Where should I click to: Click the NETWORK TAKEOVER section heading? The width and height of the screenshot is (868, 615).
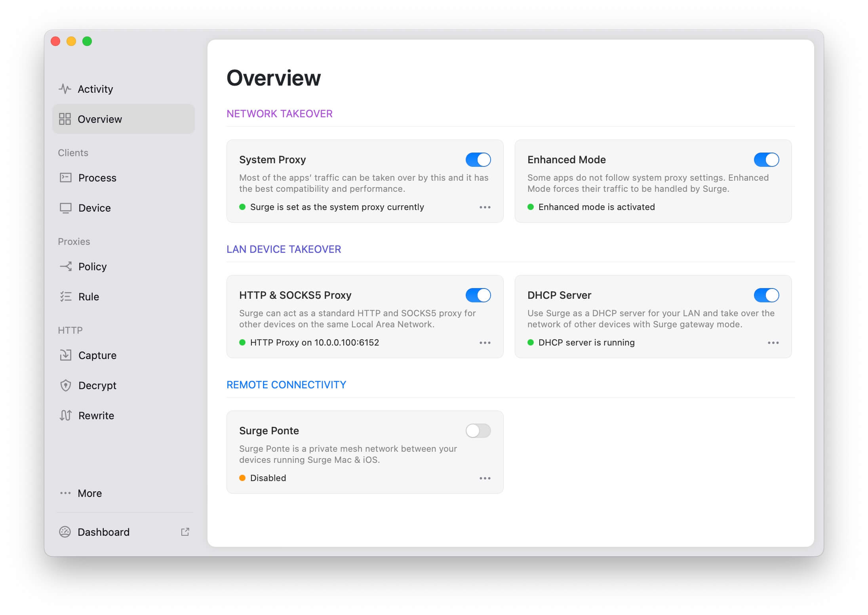pos(280,114)
